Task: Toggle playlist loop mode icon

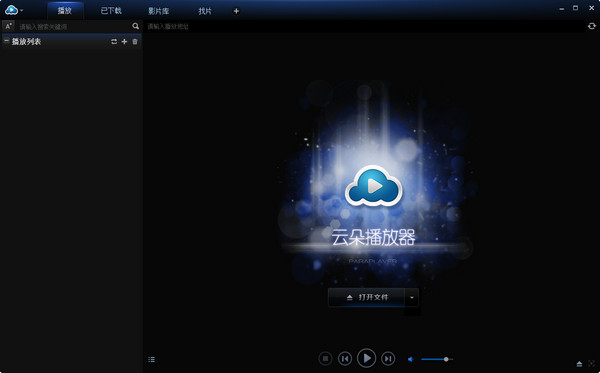Action: (114, 41)
